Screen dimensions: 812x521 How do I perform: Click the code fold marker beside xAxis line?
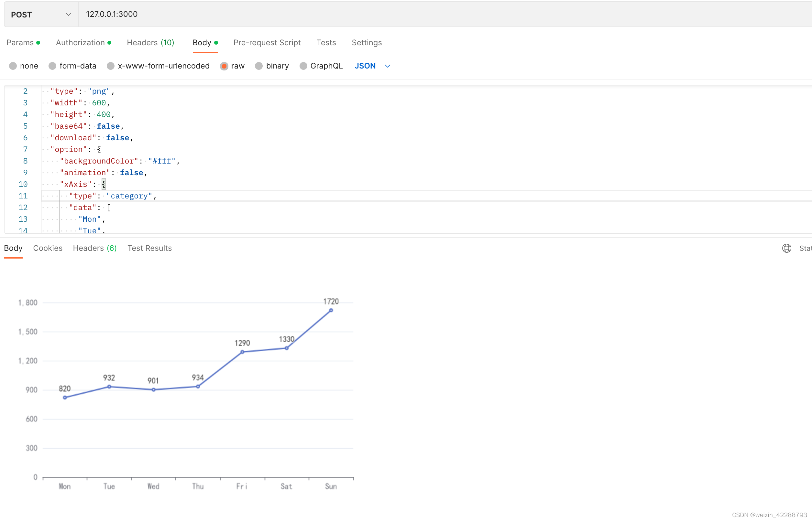[104, 184]
